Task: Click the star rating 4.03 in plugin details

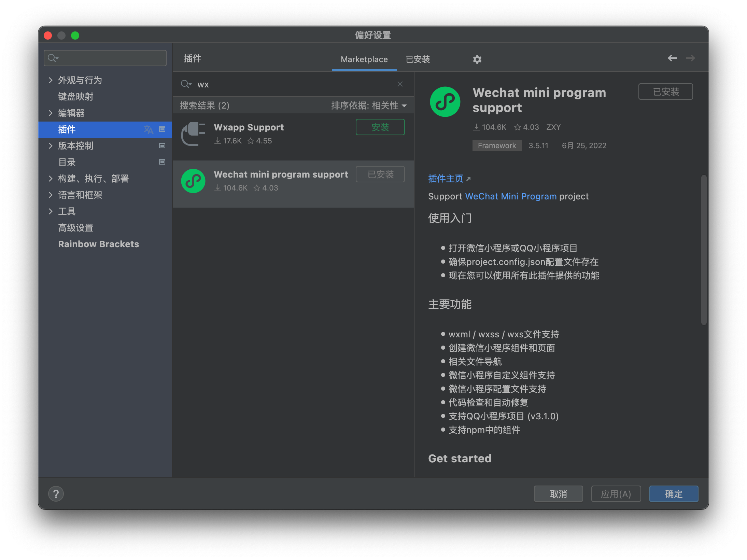Action: [x=526, y=127]
